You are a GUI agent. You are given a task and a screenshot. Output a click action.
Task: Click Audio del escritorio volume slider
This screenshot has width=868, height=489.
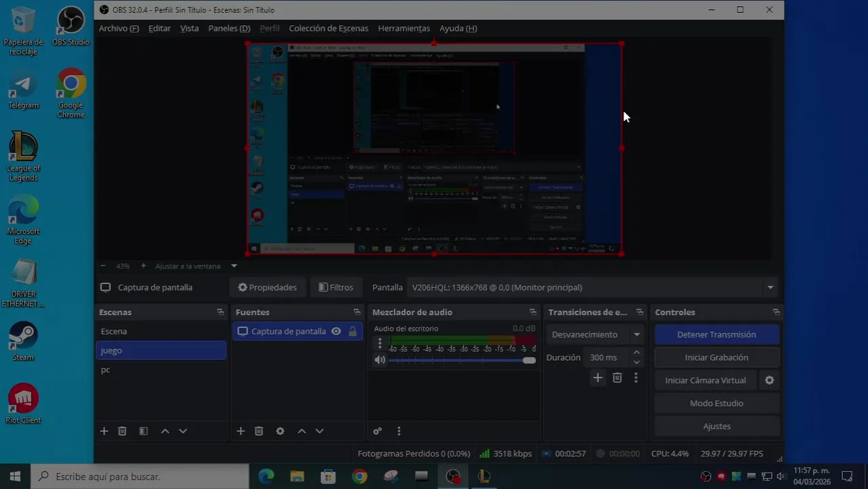pyautogui.click(x=462, y=361)
